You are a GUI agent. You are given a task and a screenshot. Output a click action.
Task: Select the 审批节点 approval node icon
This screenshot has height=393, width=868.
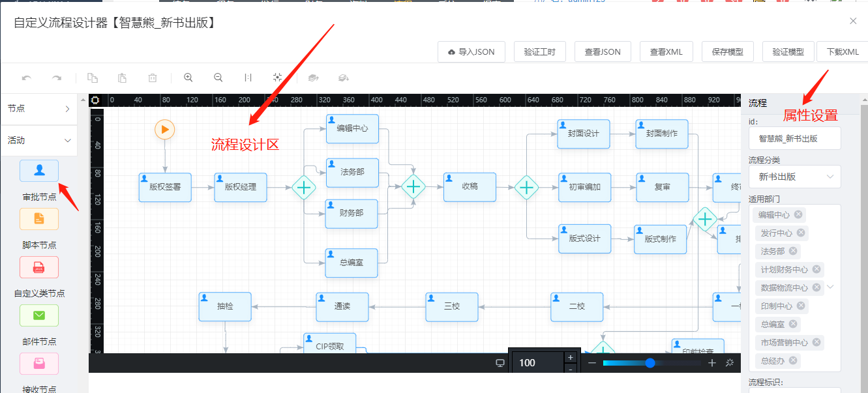pos(39,171)
